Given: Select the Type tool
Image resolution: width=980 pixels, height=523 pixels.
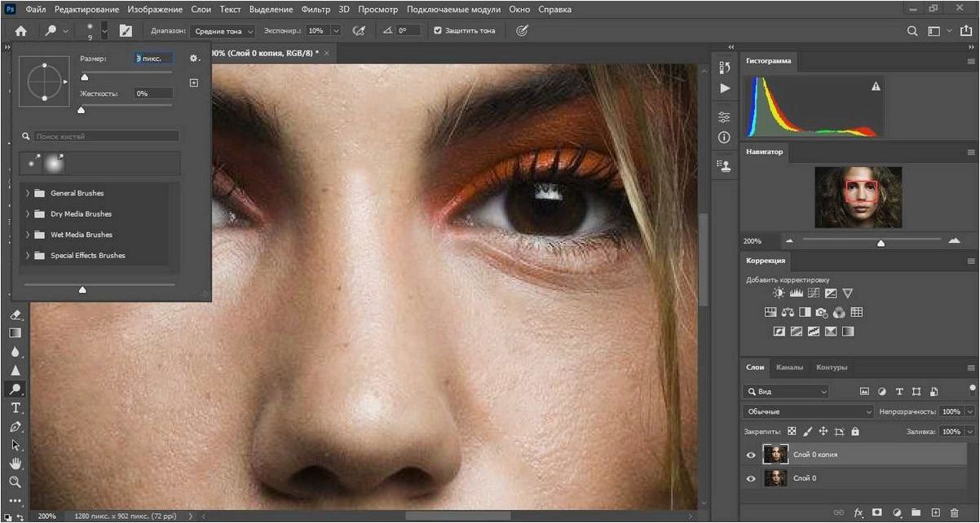Looking at the screenshot, I should pos(15,407).
